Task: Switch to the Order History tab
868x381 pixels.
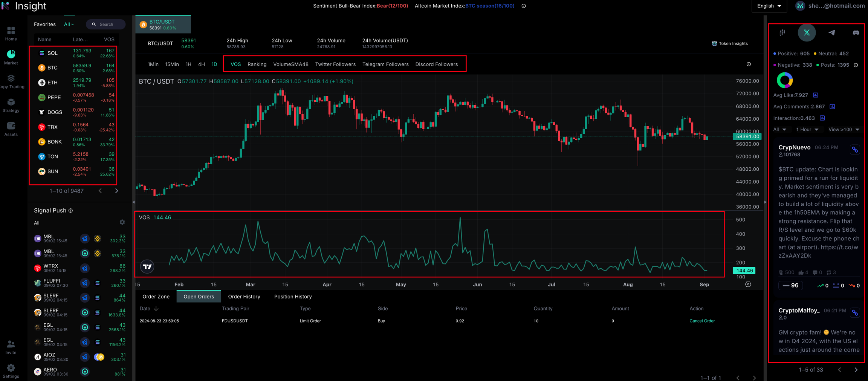Action: click(244, 297)
